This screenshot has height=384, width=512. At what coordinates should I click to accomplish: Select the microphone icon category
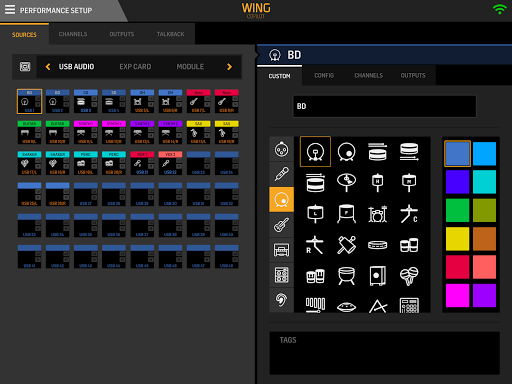point(281,174)
